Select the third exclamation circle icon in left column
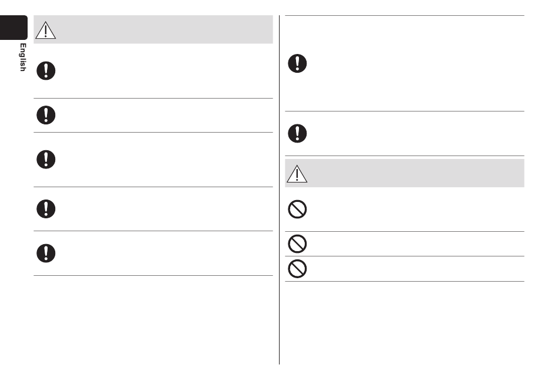Screen dimensions: 558x392 pyautogui.click(x=46, y=159)
